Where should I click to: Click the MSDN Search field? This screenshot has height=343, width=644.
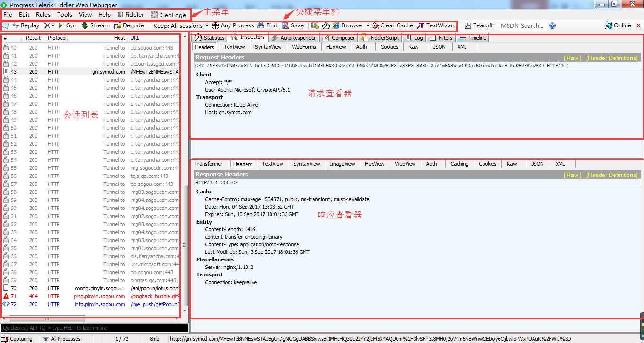click(523, 25)
